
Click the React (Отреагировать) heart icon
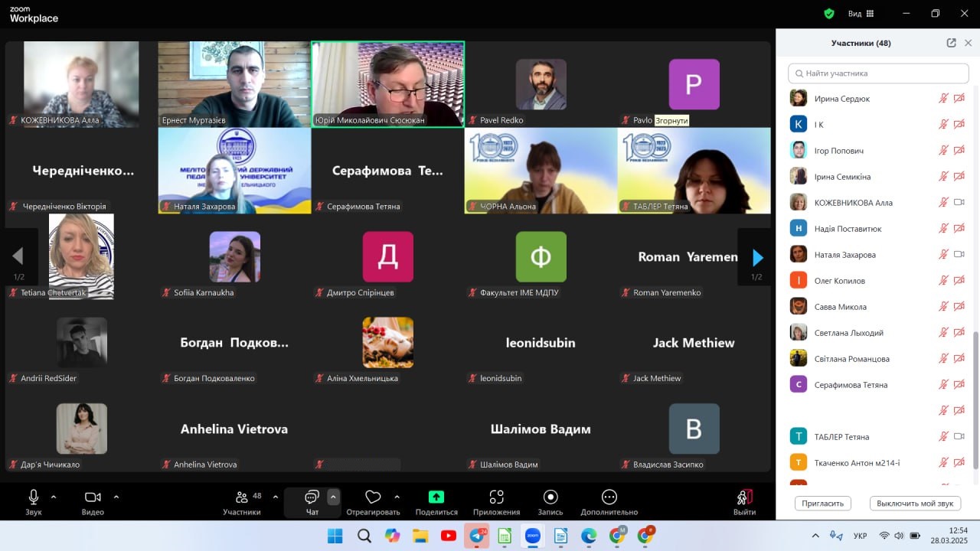(373, 497)
